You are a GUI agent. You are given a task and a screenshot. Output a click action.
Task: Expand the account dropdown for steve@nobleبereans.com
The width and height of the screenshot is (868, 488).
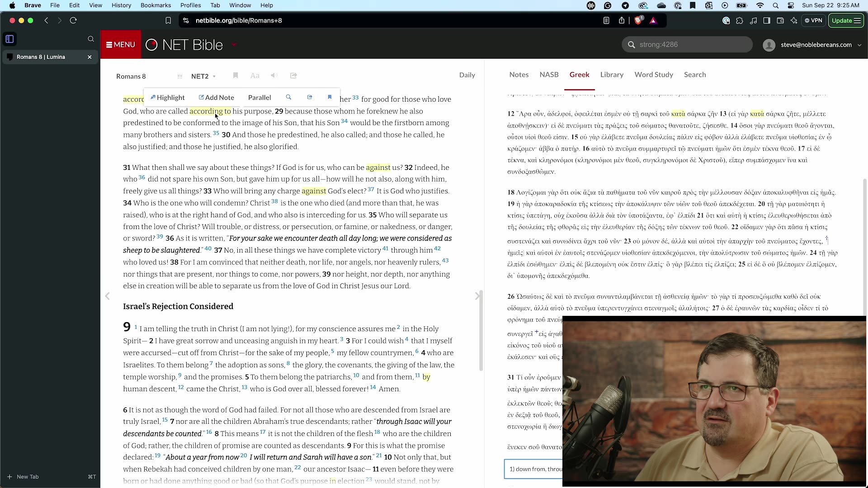(860, 45)
